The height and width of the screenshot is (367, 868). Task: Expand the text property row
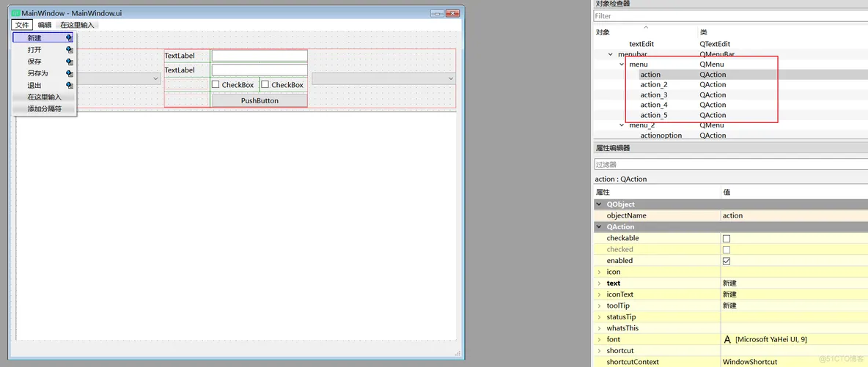598,283
